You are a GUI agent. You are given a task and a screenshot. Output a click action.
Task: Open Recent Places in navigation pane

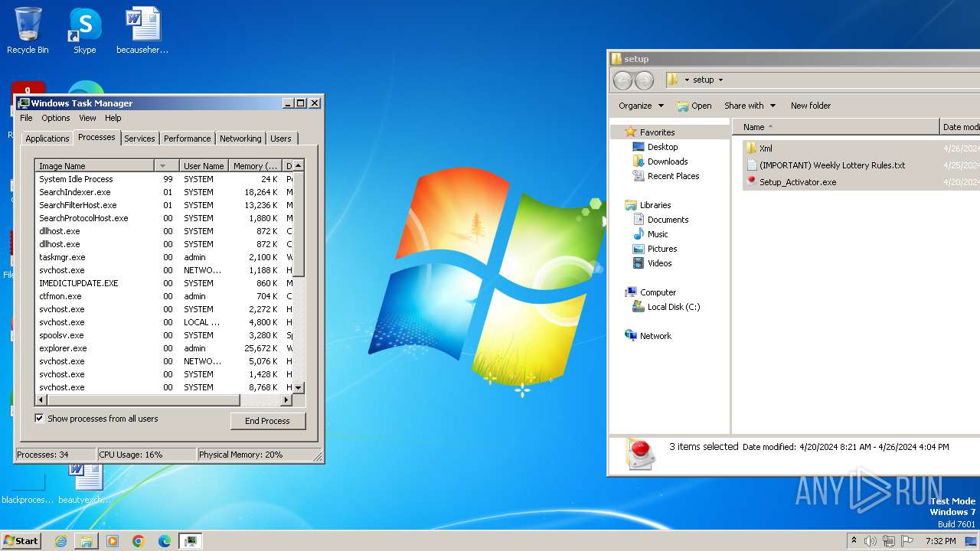coord(673,176)
